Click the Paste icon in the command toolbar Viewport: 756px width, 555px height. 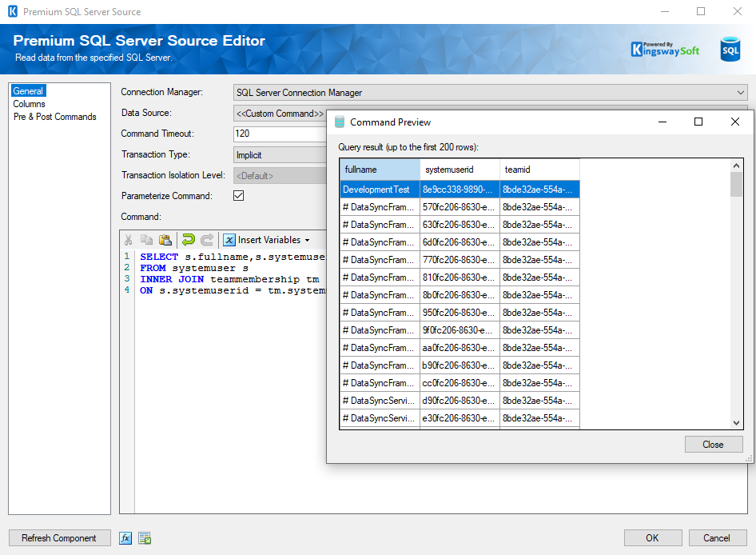point(165,239)
